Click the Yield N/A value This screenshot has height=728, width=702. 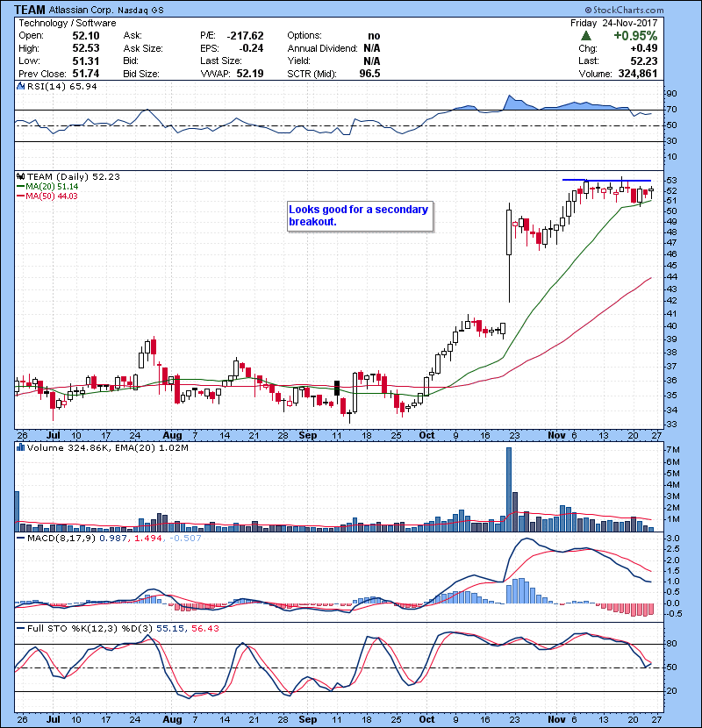coord(372,61)
